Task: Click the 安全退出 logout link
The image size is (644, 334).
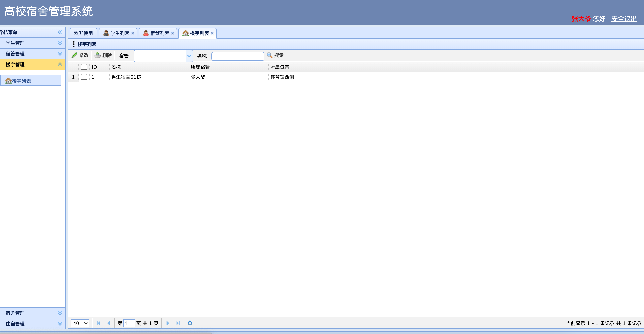Action: (x=624, y=19)
